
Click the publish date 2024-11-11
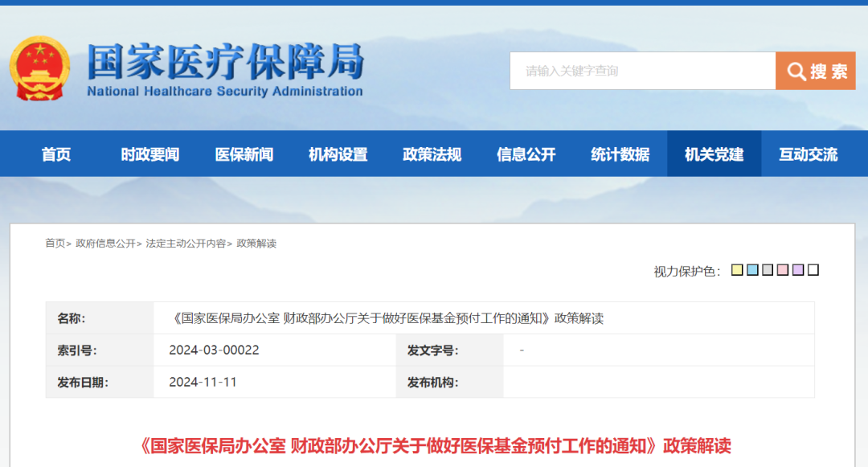click(x=203, y=383)
